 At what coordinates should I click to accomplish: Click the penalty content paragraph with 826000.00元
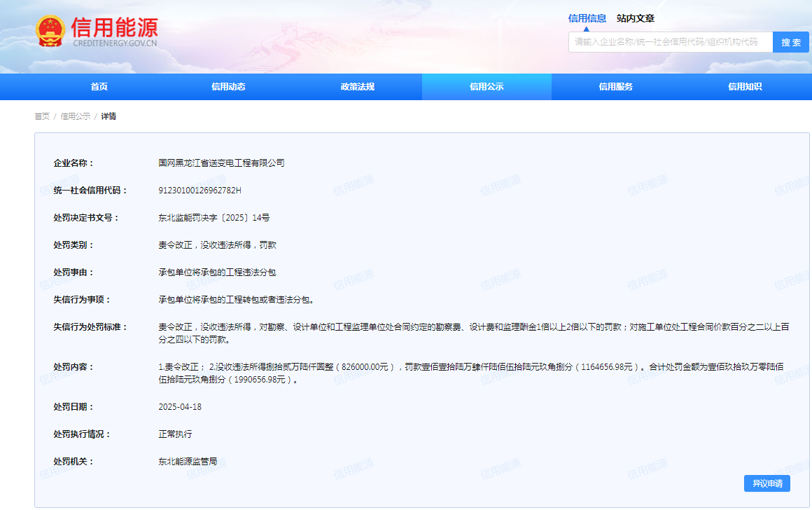tap(470, 373)
